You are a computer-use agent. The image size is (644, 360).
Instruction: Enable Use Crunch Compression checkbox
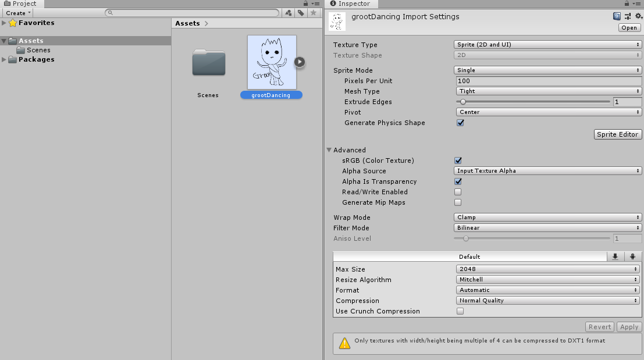pos(460,311)
